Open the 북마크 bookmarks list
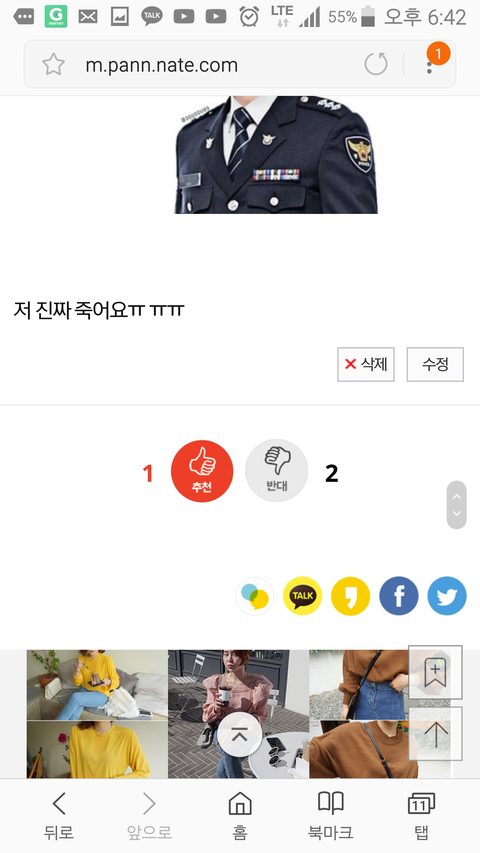This screenshot has height=853, width=480. (330, 816)
